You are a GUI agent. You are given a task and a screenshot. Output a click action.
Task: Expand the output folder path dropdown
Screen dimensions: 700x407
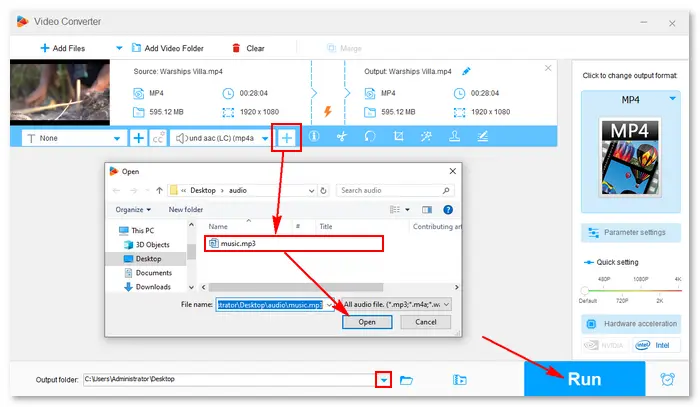click(x=383, y=380)
